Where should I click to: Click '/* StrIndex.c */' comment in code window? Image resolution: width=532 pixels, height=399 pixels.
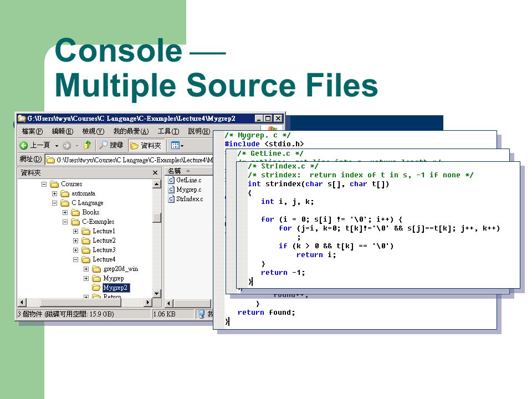[283, 166]
